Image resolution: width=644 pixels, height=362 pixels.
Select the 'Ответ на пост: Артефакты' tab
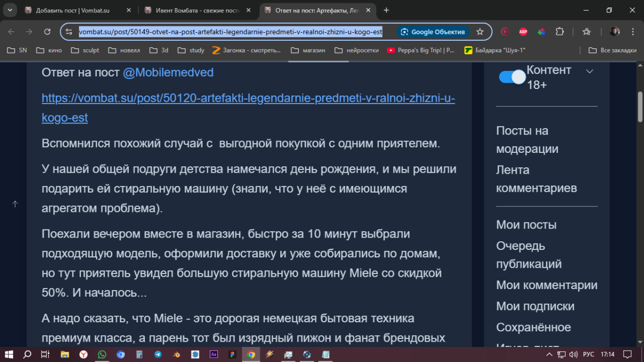[318, 10]
